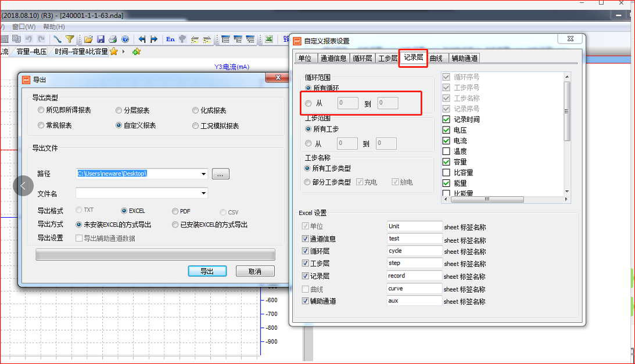Uncheck the 电压 checkbox

(x=446, y=130)
